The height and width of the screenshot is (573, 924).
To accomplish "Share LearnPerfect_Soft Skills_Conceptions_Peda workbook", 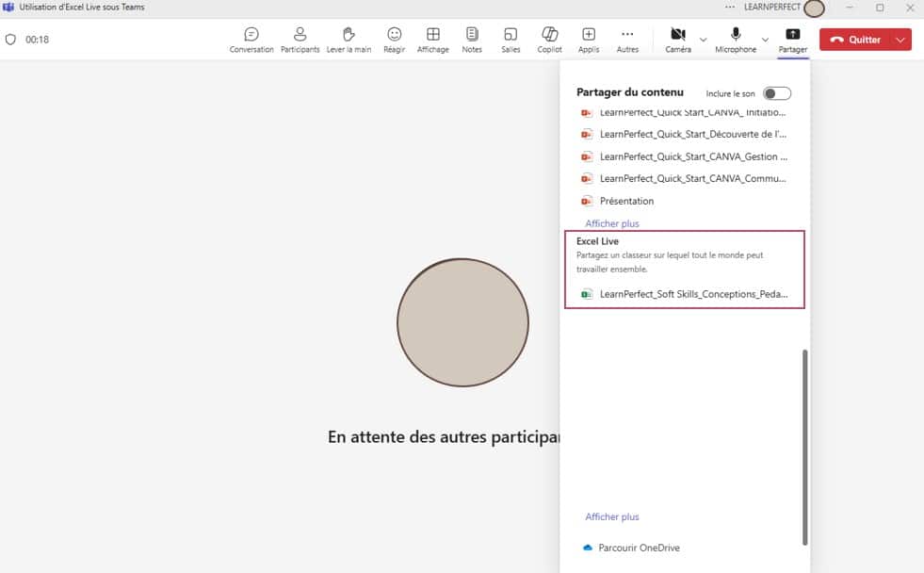I will (x=684, y=294).
